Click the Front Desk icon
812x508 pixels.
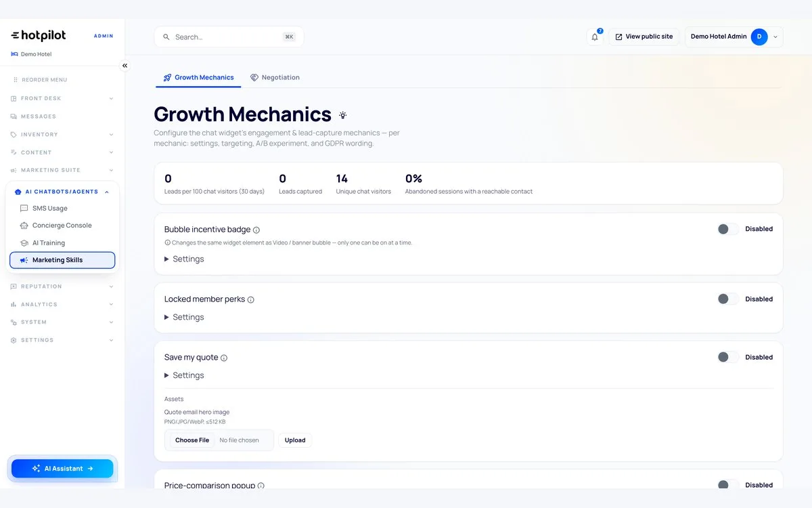14,99
